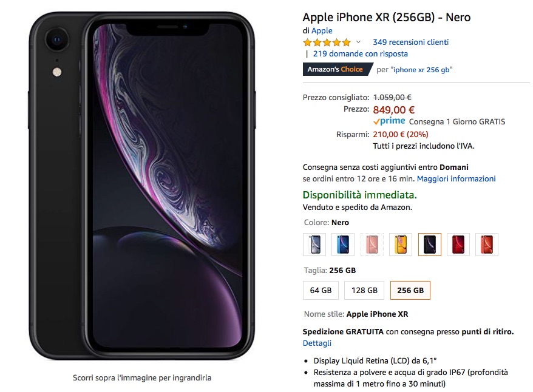Click the iphone xr 256 gb search link
Viewport: 533px width, 392px height.
[421, 70]
